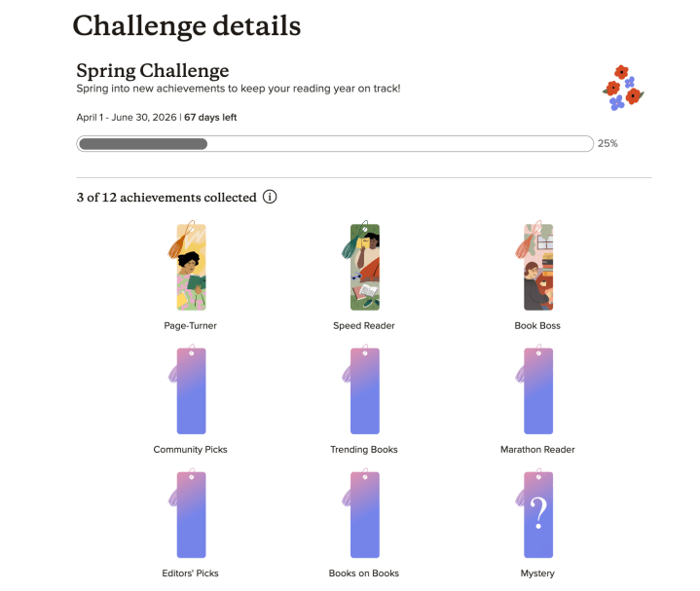
Task: Open the Books on Books bookmark
Action: (364, 514)
